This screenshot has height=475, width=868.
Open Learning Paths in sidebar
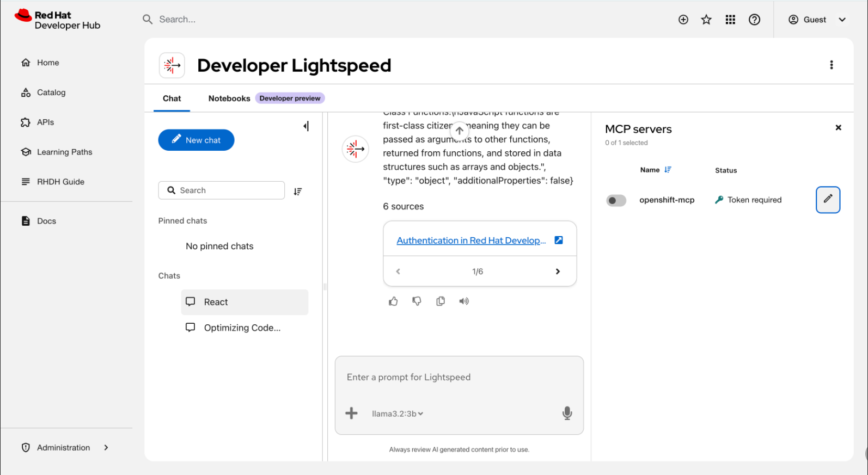point(64,152)
